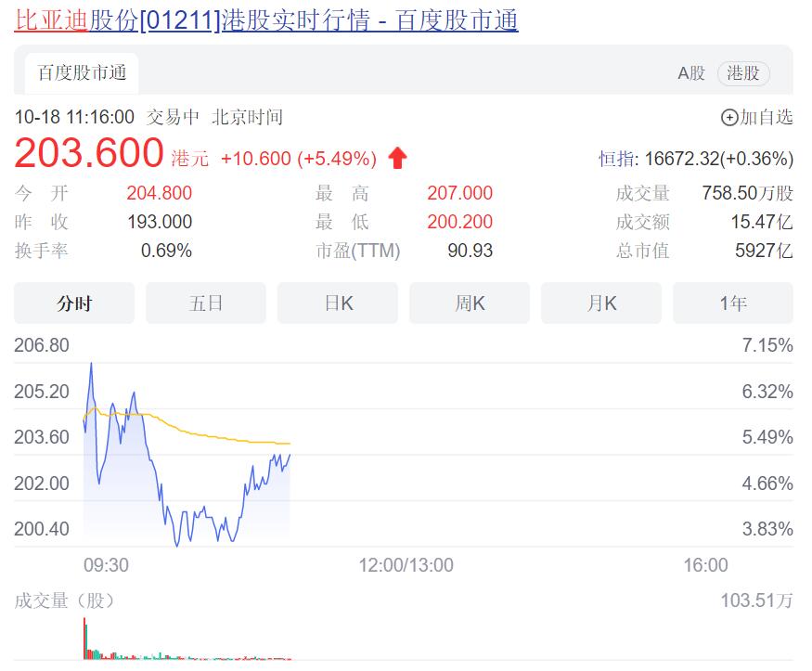
Task: Click the 09:30 time axis marker
Action: (106, 565)
